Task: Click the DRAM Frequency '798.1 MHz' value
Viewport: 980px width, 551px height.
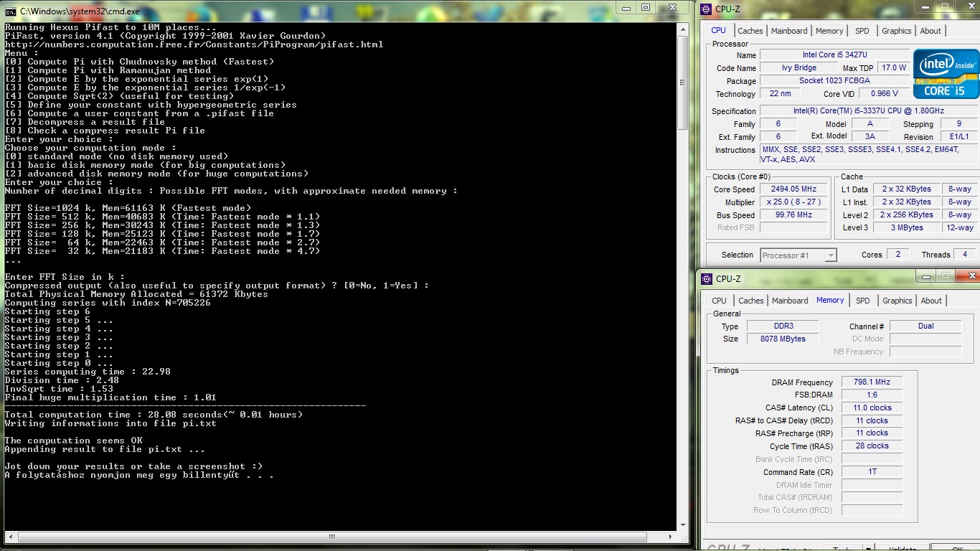Action: coord(872,382)
